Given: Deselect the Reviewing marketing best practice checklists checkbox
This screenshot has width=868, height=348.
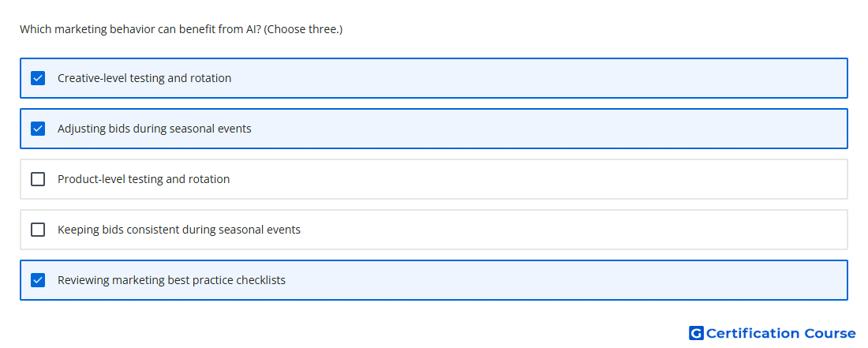Looking at the screenshot, I should point(38,280).
